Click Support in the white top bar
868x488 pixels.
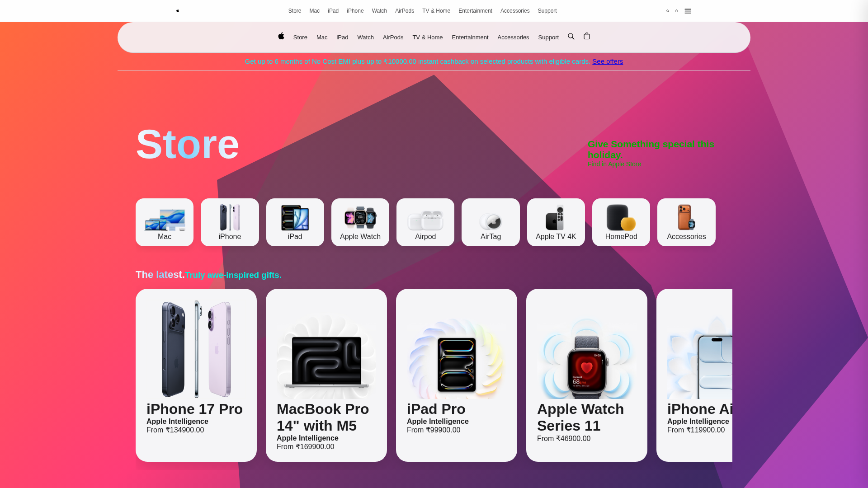547,11
